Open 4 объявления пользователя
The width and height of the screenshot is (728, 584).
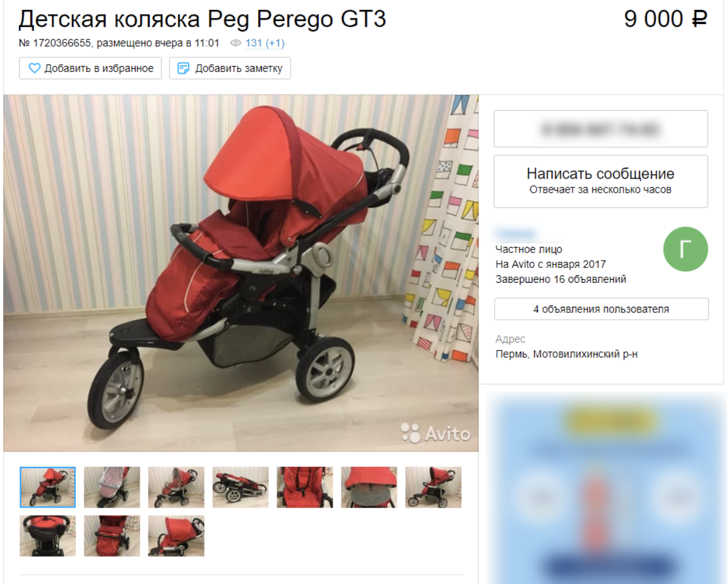click(601, 309)
